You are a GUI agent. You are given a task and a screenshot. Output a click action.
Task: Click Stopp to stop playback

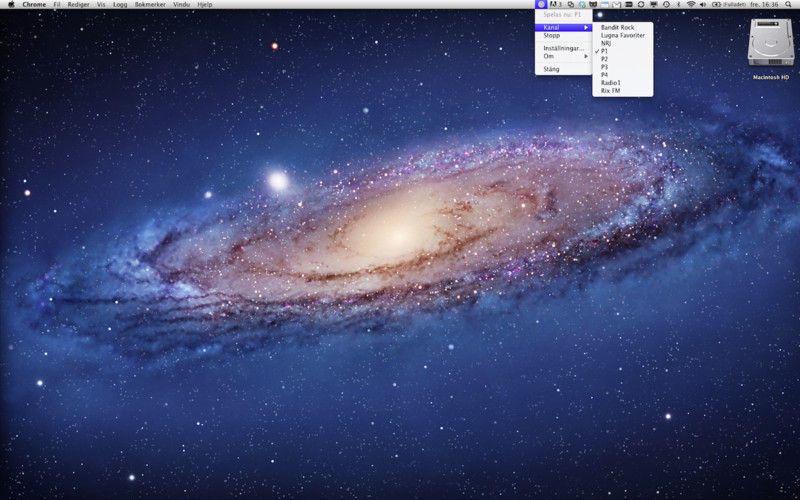(563, 35)
